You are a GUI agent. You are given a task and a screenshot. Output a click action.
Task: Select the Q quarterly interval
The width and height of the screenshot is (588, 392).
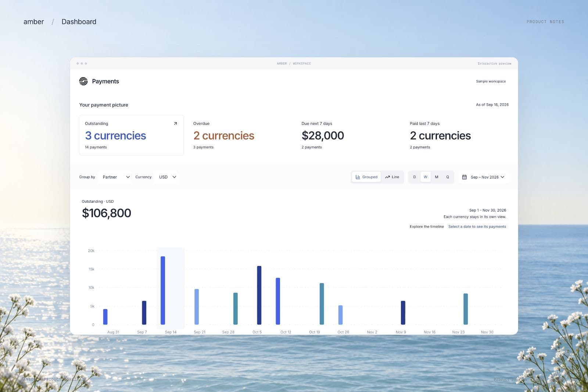pyautogui.click(x=448, y=177)
